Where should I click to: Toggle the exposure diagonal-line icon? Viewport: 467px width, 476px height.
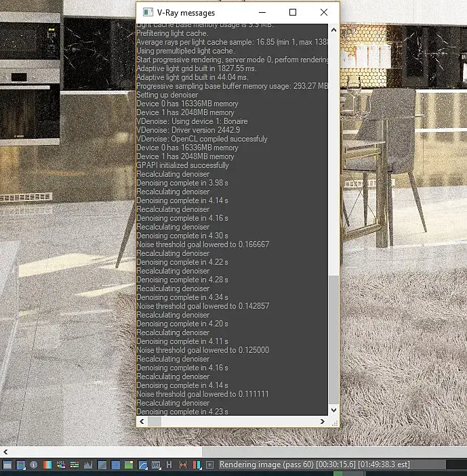102,464
